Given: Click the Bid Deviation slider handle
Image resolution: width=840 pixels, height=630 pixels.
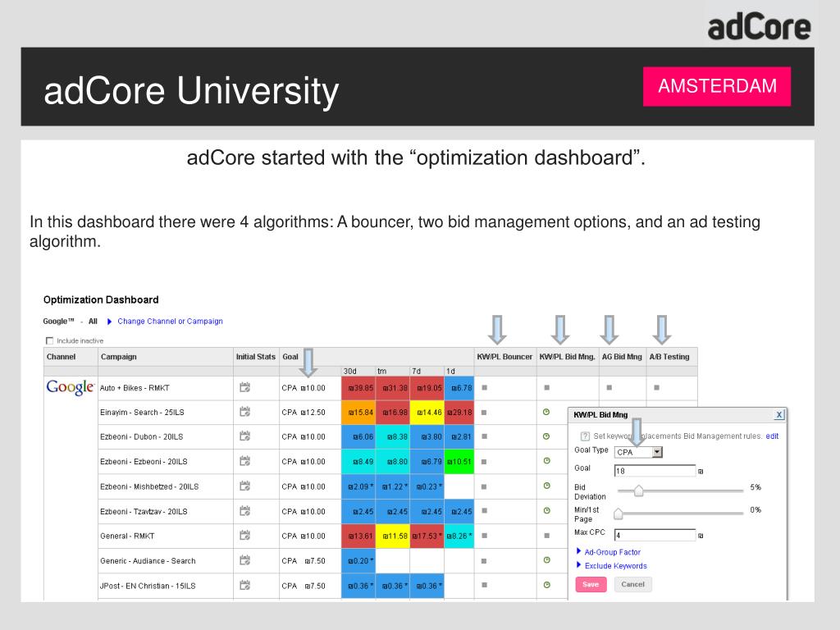Looking at the screenshot, I should (638, 491).
